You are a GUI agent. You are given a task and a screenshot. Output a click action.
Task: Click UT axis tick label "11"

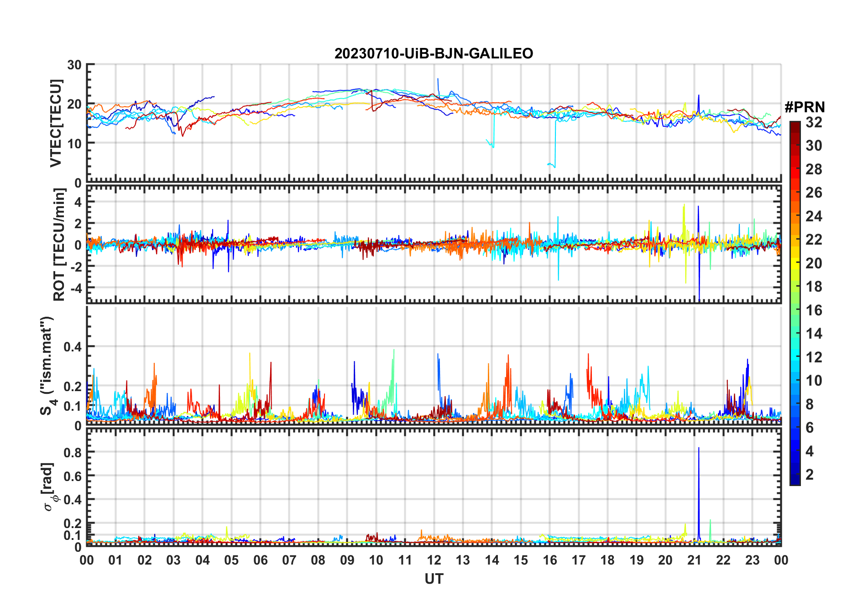pyautogui.click(x=405, y=560)
